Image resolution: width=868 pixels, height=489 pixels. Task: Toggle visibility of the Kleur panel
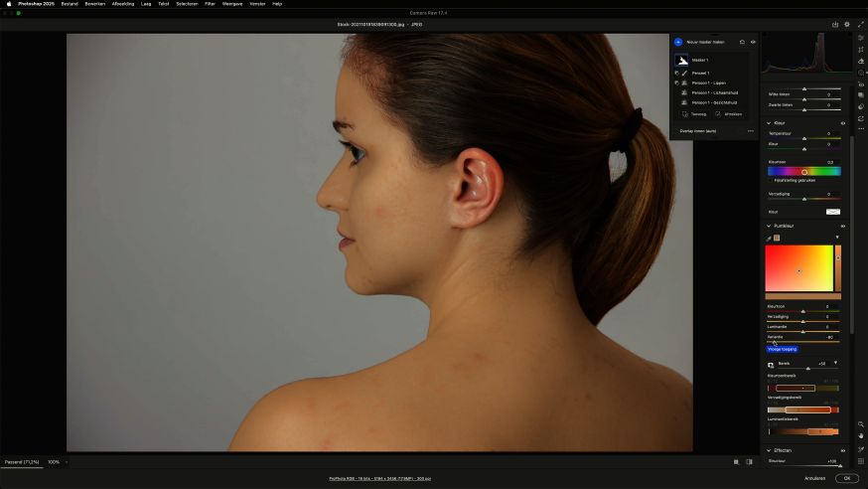[843, 123]
